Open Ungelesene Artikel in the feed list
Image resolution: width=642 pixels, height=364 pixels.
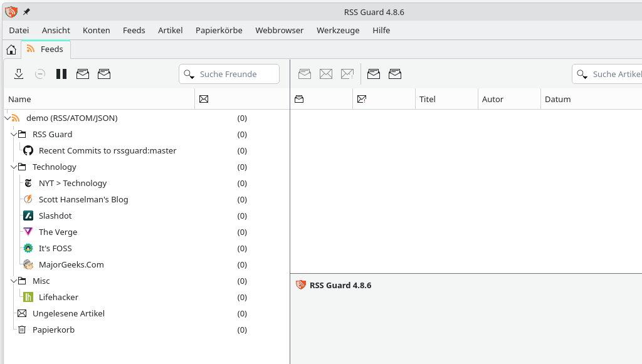[x=69, y=313]
